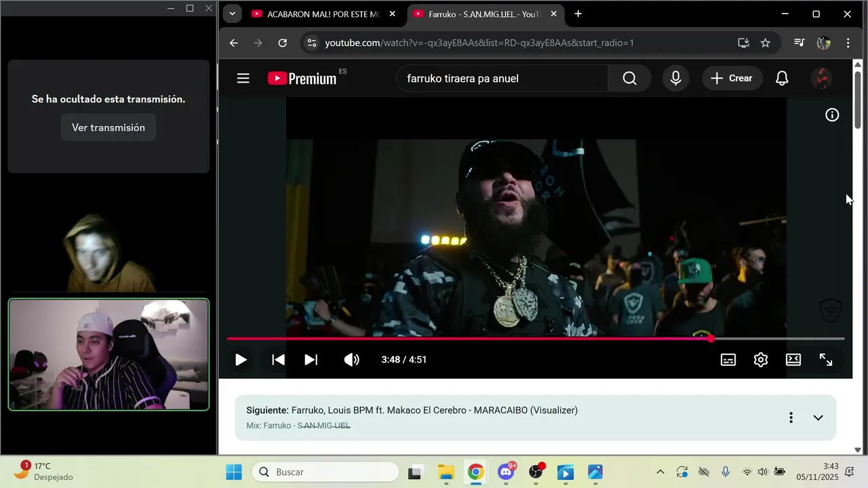Click the progress bar scrubber handle
This screenshot has width=868, height=488.
coord(711,338)
